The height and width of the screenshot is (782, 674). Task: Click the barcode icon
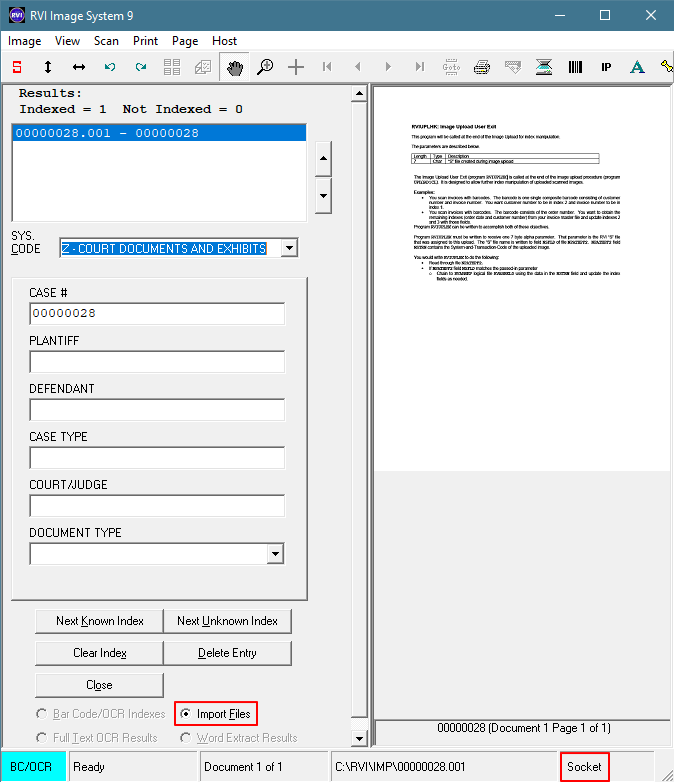[x=575, y=67]
